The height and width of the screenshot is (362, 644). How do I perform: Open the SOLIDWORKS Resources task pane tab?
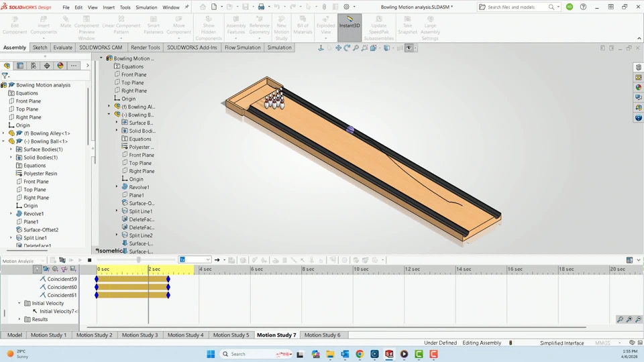638,67
